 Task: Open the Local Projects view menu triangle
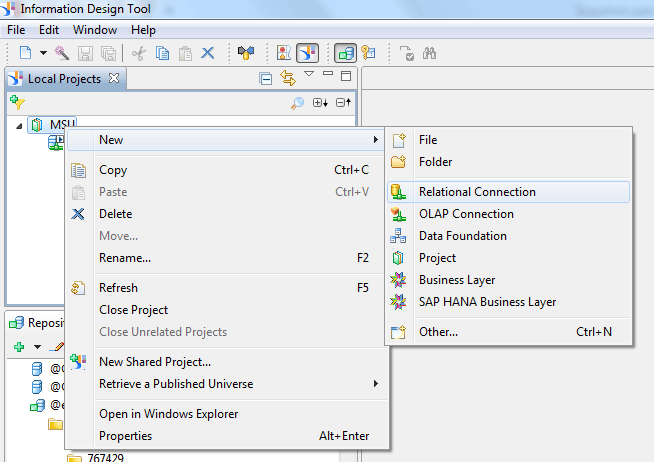309,74
